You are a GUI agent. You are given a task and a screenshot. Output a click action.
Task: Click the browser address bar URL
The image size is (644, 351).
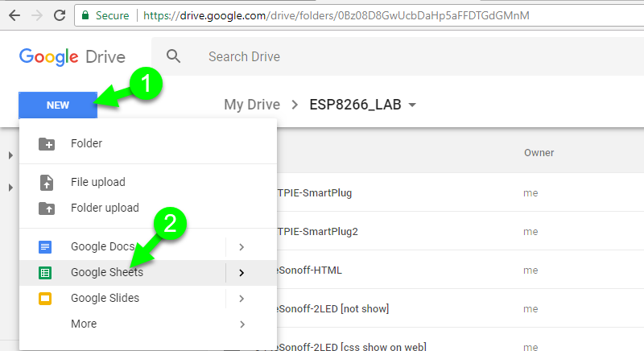pos(336,15)
